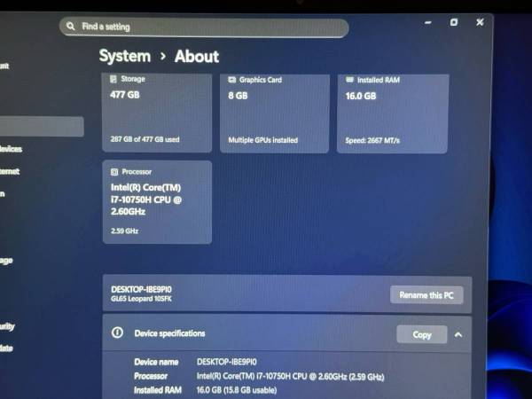Collapse the Device specifications section
Image resolution: width=532 pixels, height=399 pixels.
[x=458, y=334]
